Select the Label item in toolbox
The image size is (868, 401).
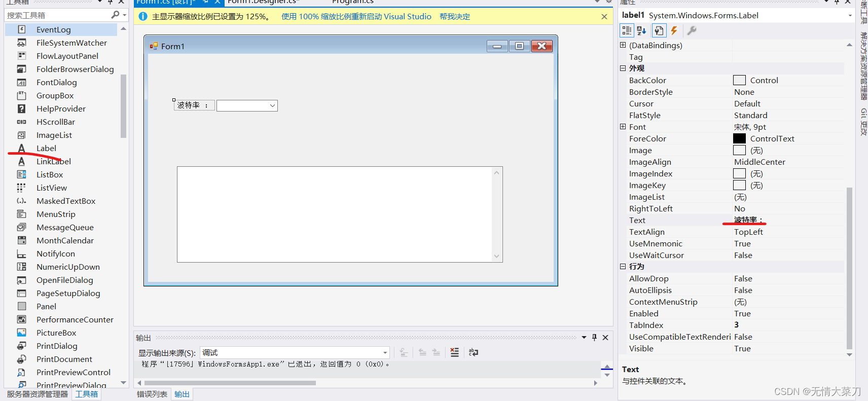[46, 148]
